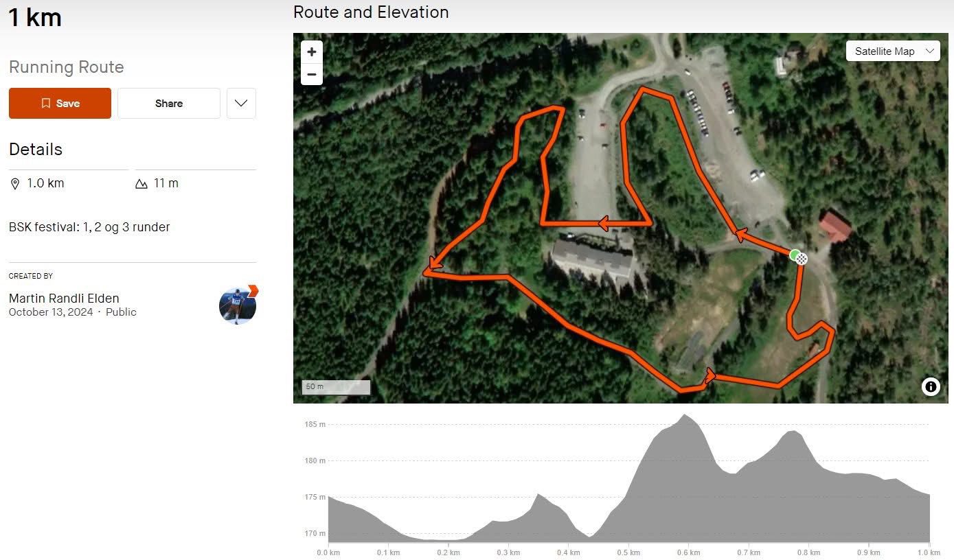This screenshot has height=560, width=954.
Task: Save this running route
Action: click(60, 104)
